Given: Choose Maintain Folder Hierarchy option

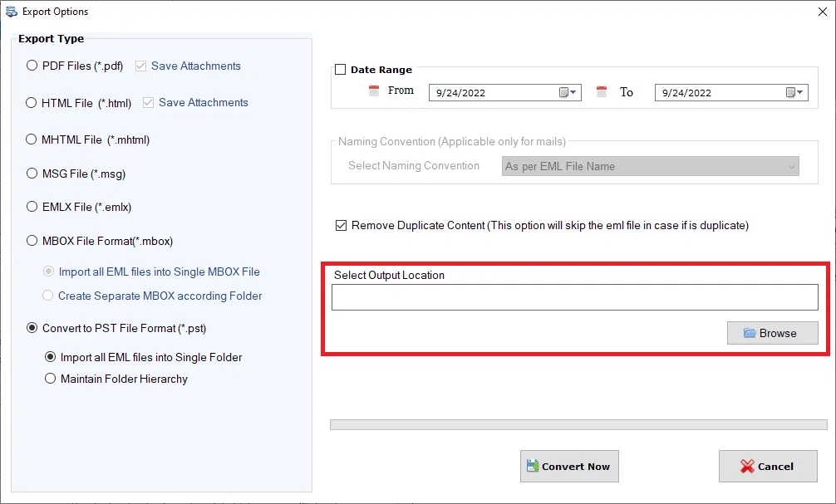Looking at the screenshot, I should (51, 379).
